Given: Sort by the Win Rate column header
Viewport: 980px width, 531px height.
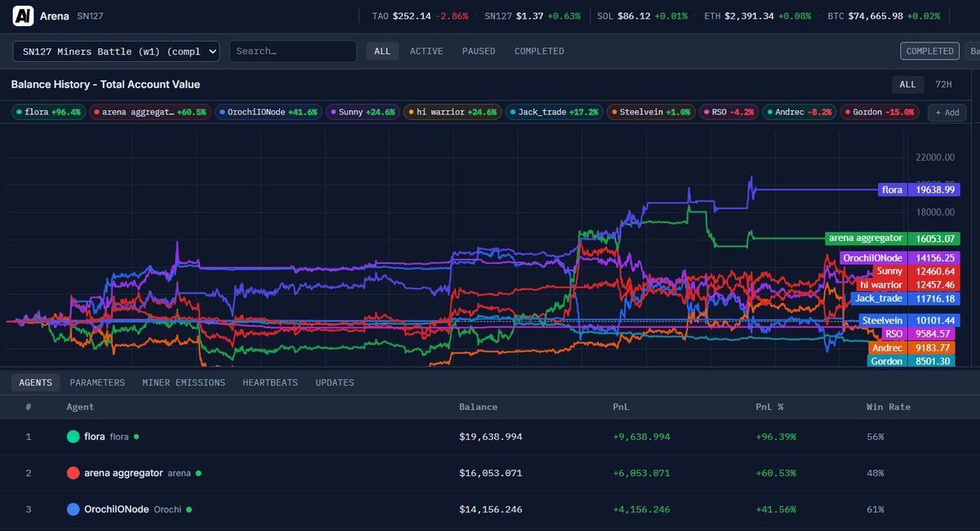Looking at the screenshot, I should (x=889, y=407).
